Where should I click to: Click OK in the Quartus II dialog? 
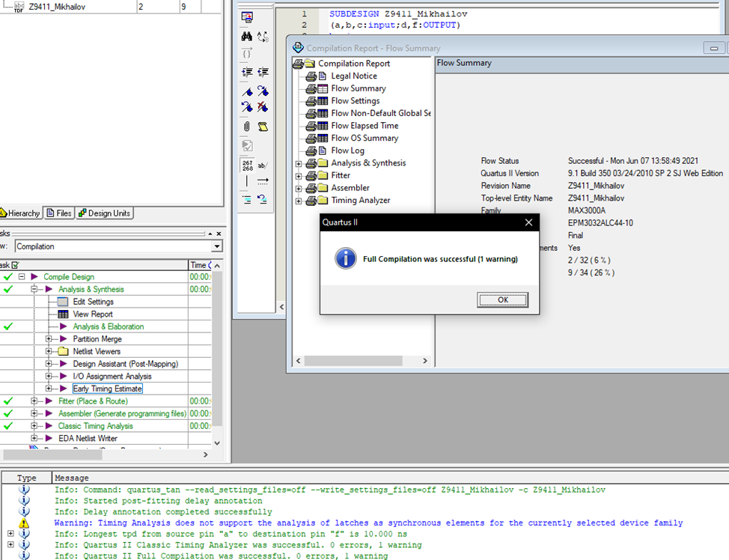tap(502, 300)
